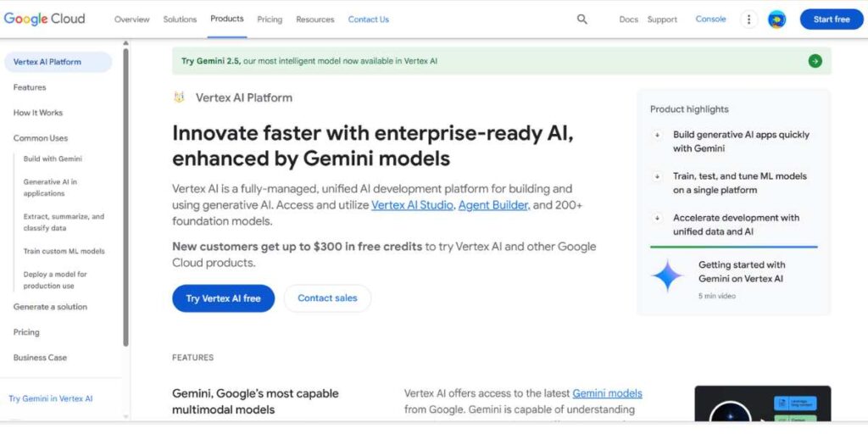
Task: Jump to Features in the sidebar
Action: [x=30, y=87]
